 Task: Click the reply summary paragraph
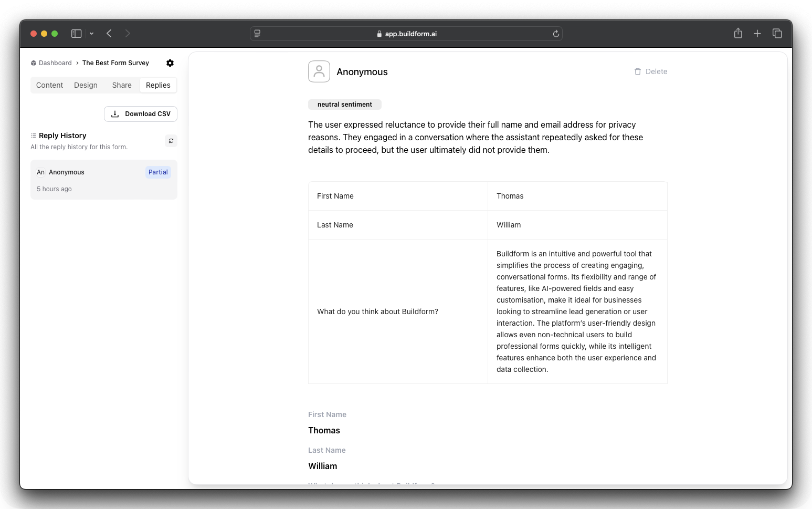(x=476, y=137)
